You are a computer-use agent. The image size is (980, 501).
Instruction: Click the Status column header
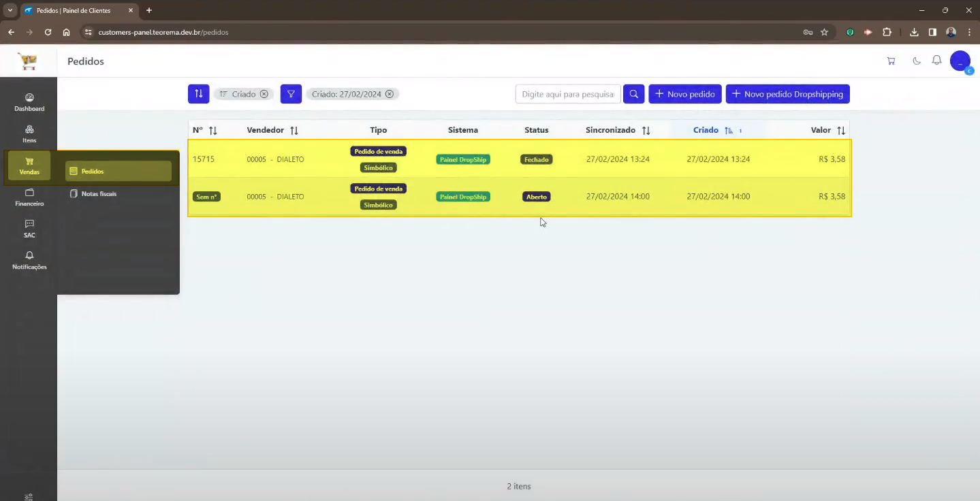pyautogui.click(x=536, y=130)
